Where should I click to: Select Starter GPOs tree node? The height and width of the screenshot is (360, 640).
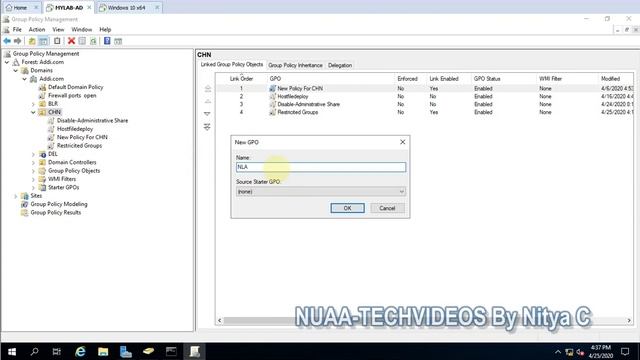coord(63,187)
